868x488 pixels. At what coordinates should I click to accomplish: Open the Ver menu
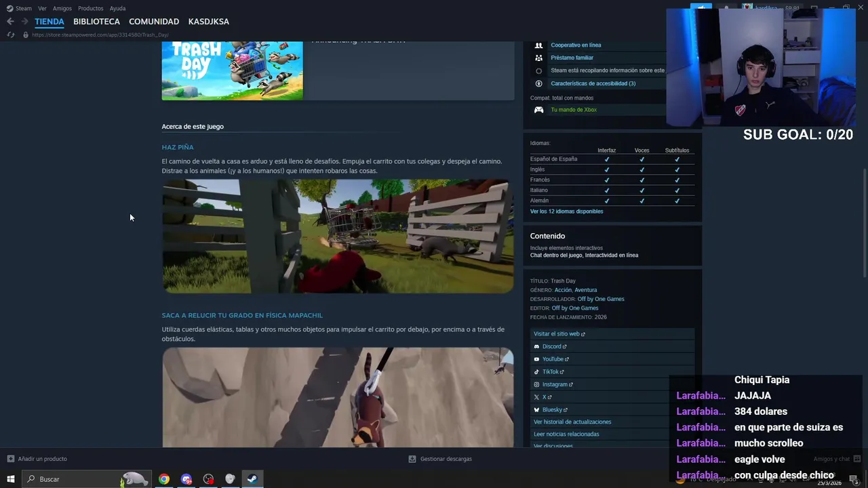(42, 8)
